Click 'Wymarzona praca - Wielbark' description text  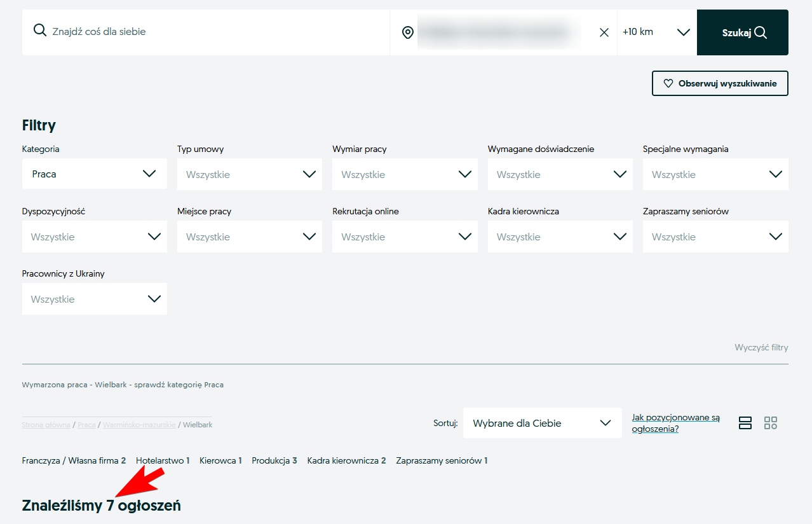(x=123, y=385)
